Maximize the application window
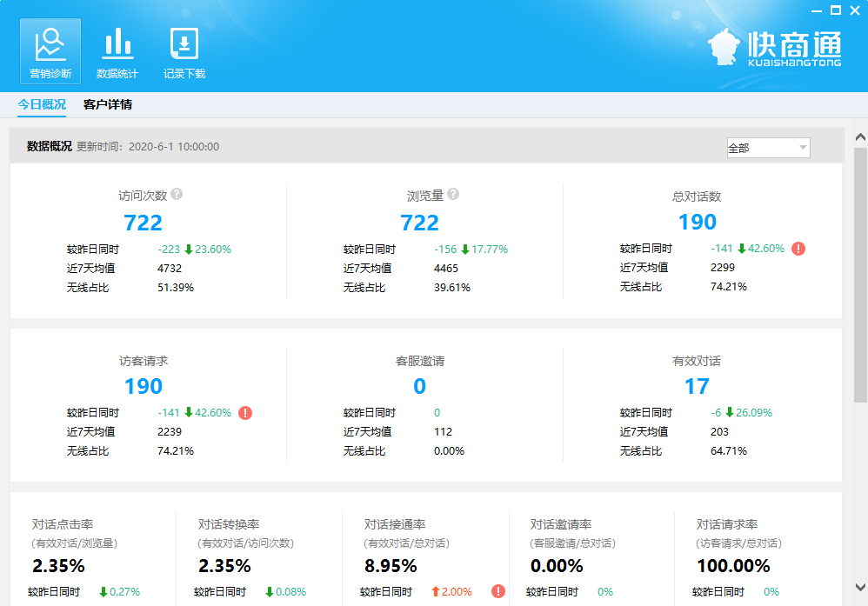Image resolution: width=868 pixels, height=606 pixels. [835, 10]
